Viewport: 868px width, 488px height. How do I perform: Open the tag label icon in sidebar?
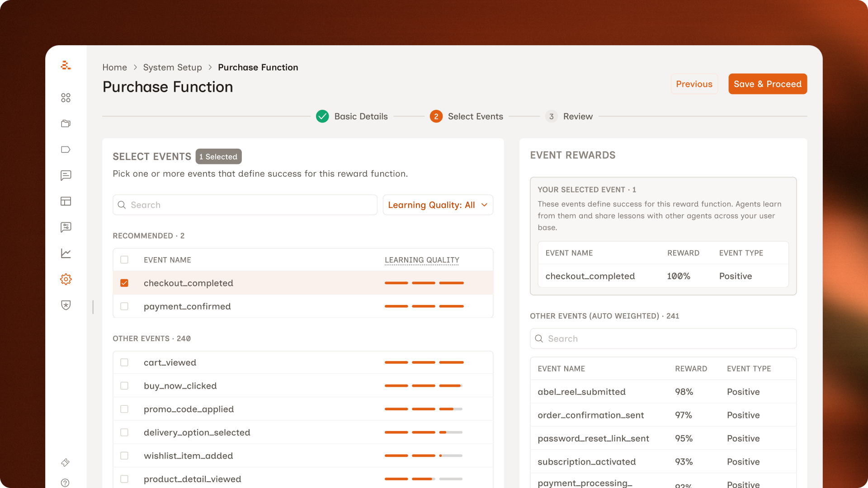[x=66, y=150]
